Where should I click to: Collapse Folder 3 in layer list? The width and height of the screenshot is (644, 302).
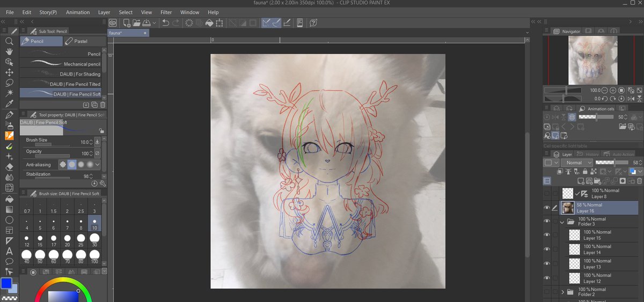click(562, 222)
